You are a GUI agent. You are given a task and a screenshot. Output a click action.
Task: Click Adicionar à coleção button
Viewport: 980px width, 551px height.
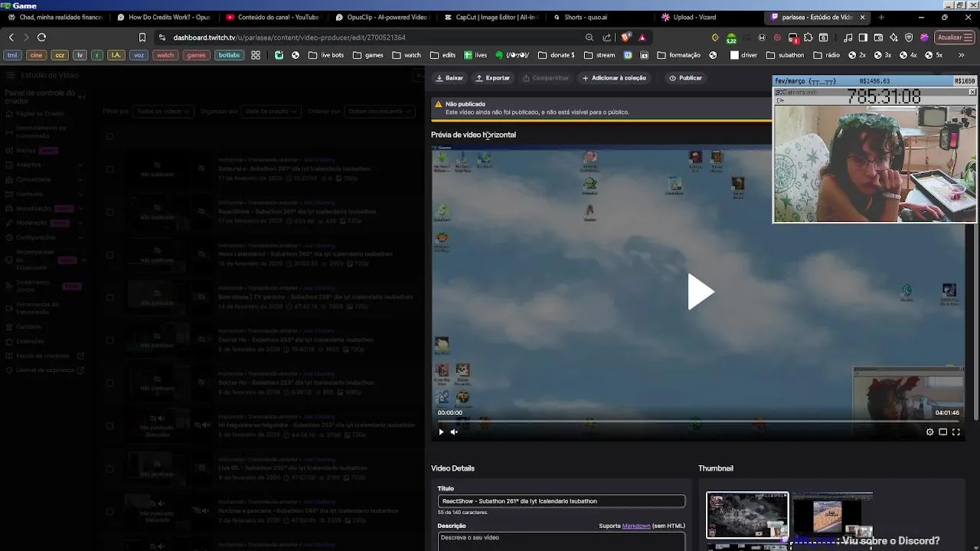(614, 78)
